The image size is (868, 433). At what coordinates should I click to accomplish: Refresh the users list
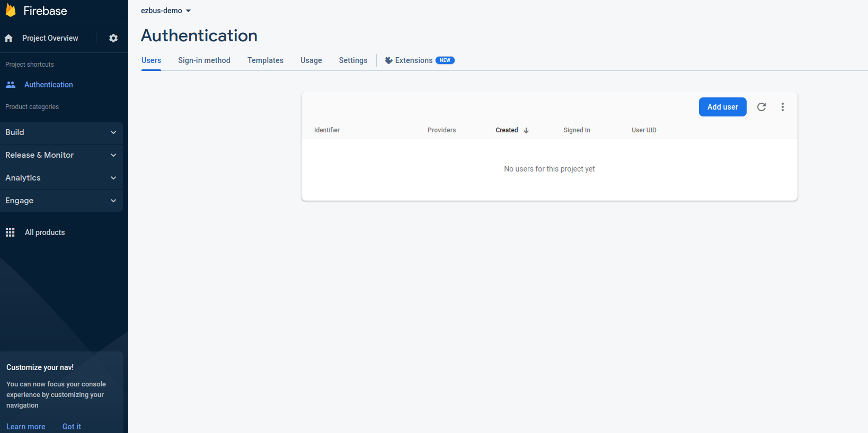[x=761, y=107]
